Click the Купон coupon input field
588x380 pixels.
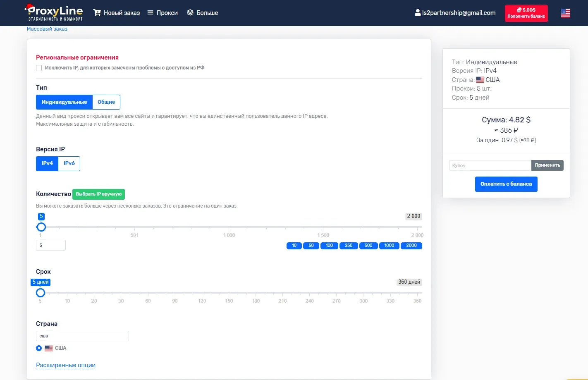pyautogui.click(x=490, y=165)
